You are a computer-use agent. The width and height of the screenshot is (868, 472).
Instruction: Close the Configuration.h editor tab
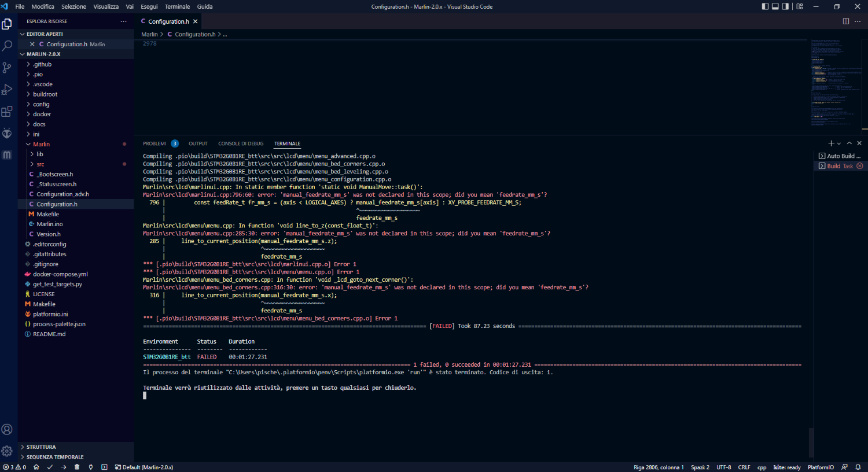coord(196,21)
